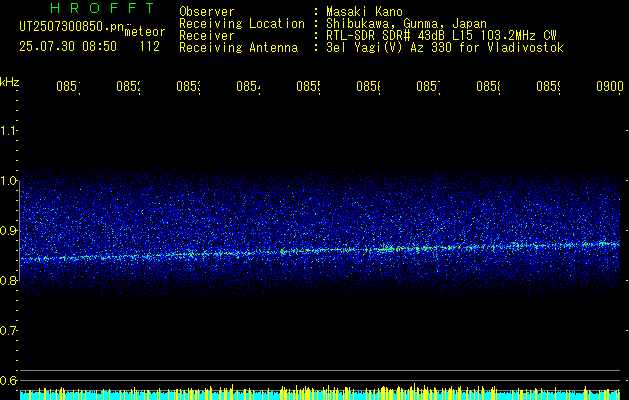Click time marker 0854
Screen dimensions: 629x400
pos(248,86)
